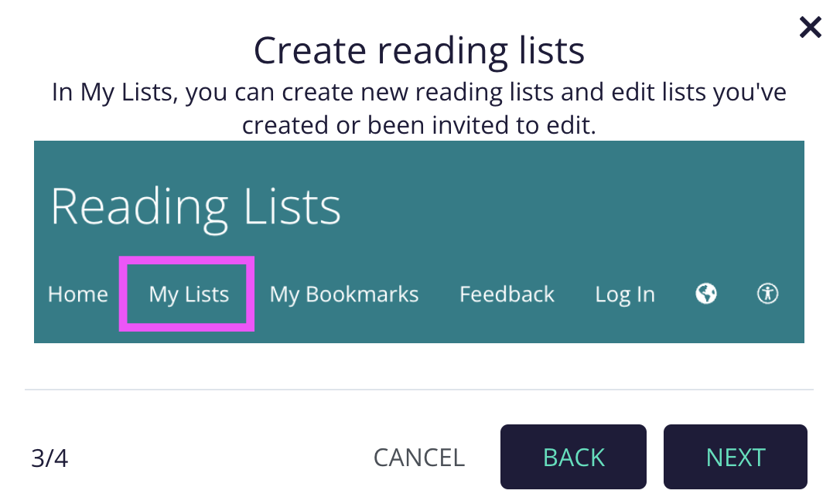Dismiss the walkthrough via the corner X

[810, 27]
